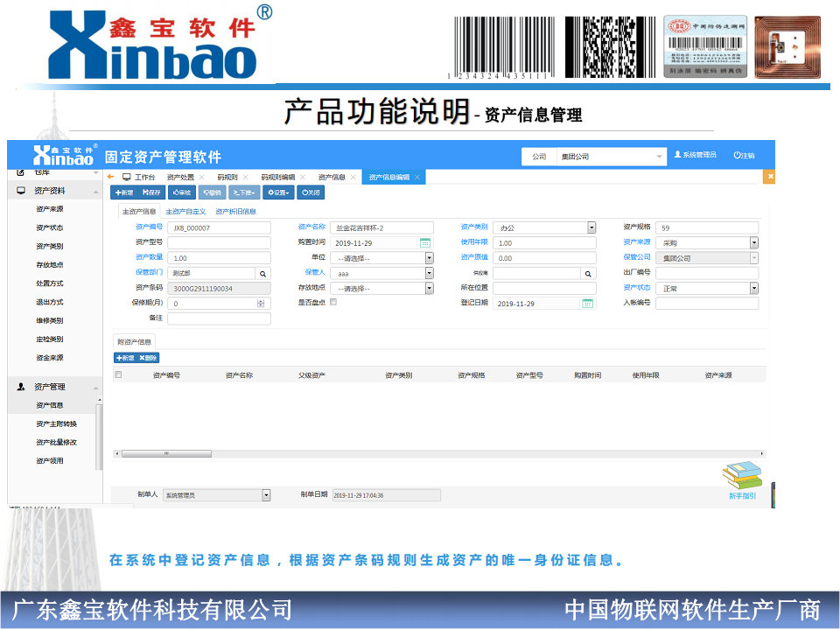This screenshot has height=630, width=840.
Task: Open the 设置 settings dropdown button
Action: (x=278, y=192)
